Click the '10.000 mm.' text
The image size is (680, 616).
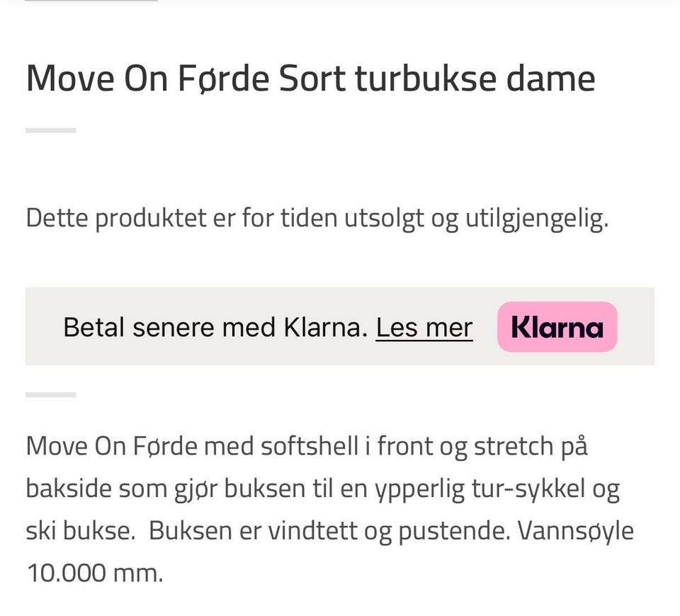(x=94, y=573)
